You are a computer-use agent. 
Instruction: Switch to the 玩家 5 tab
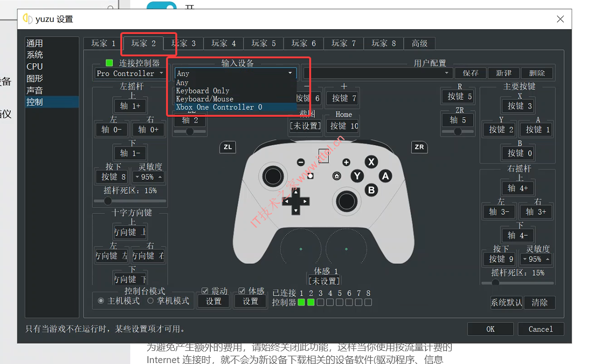click(263, 43)
